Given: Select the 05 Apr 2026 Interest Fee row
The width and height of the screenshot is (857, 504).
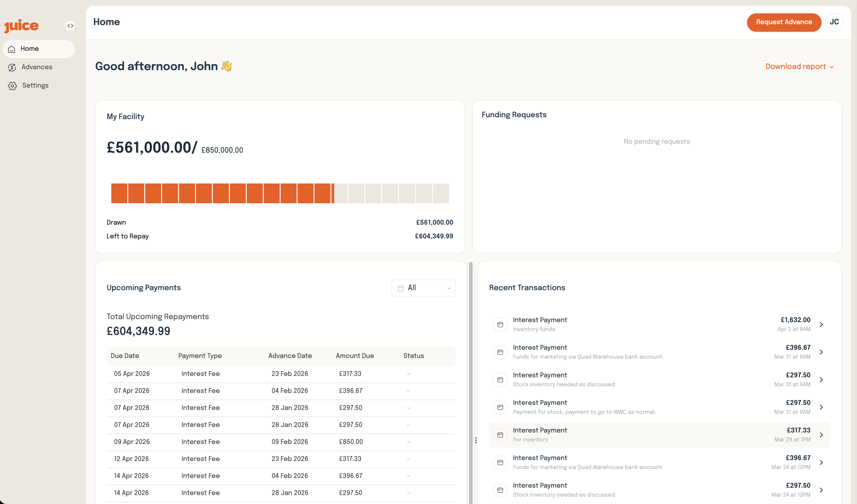Looking at the screenshot, I should pos(281,374).
